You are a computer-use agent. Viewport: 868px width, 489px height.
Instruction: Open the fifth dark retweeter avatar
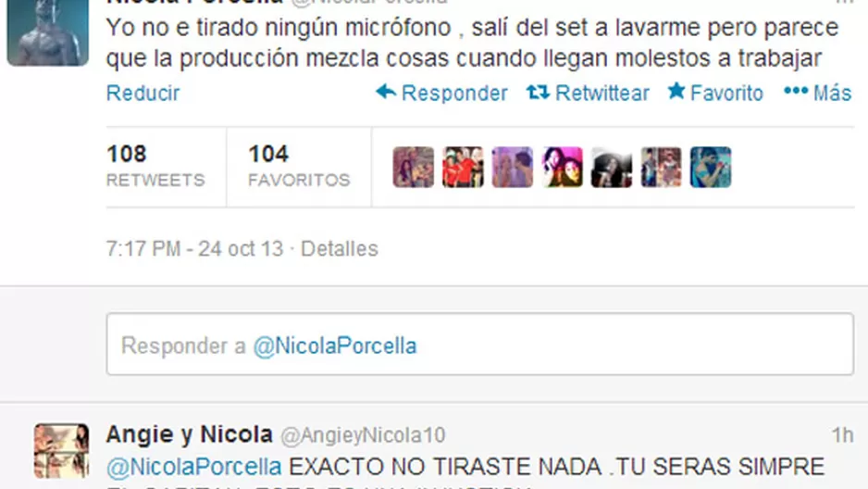pyautogui.click(x=612, y=168)
